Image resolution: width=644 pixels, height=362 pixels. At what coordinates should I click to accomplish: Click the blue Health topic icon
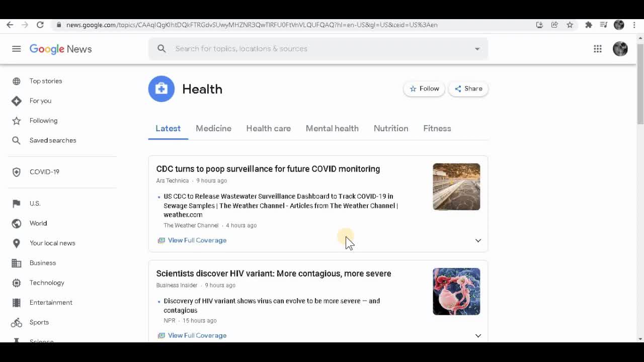click(x=162, y=89)
